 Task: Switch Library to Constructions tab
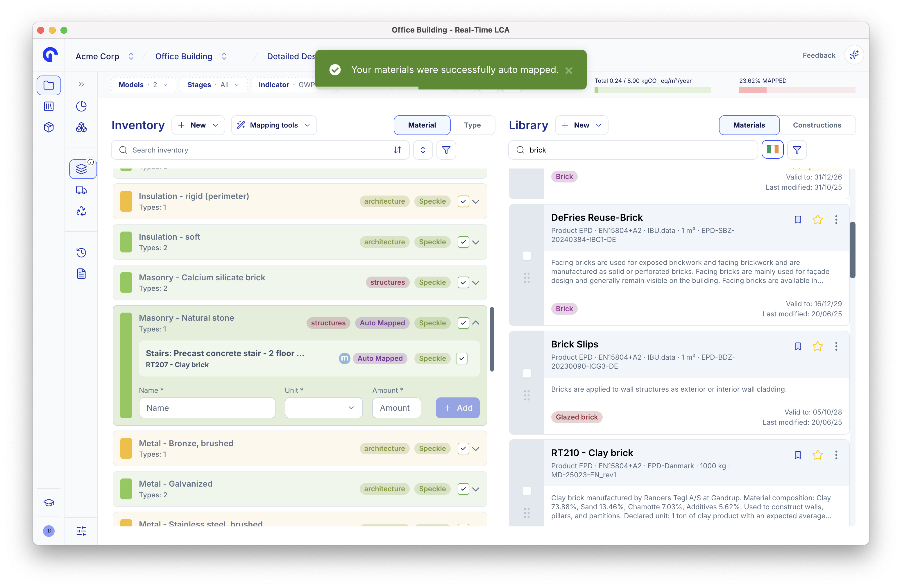pos(817,125)
